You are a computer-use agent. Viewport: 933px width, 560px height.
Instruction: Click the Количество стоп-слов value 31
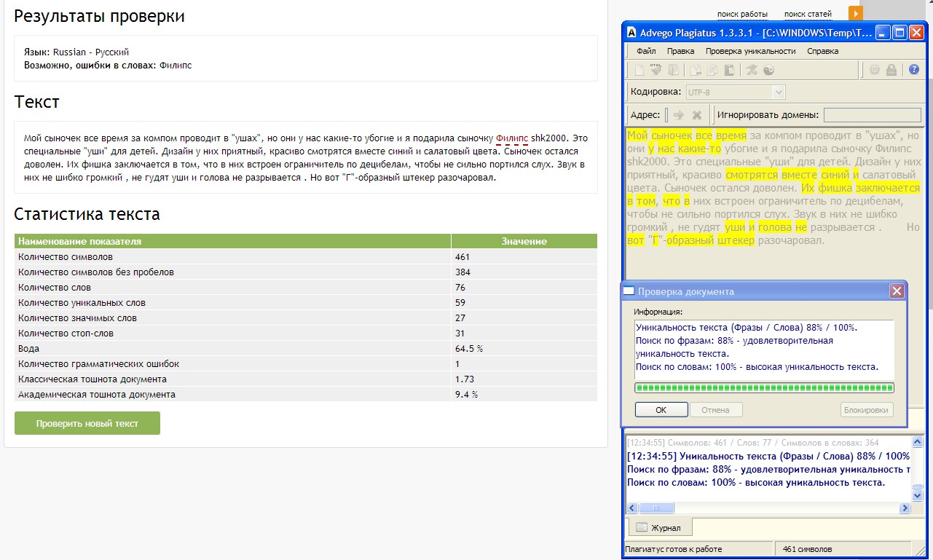(x=460, y=334)
